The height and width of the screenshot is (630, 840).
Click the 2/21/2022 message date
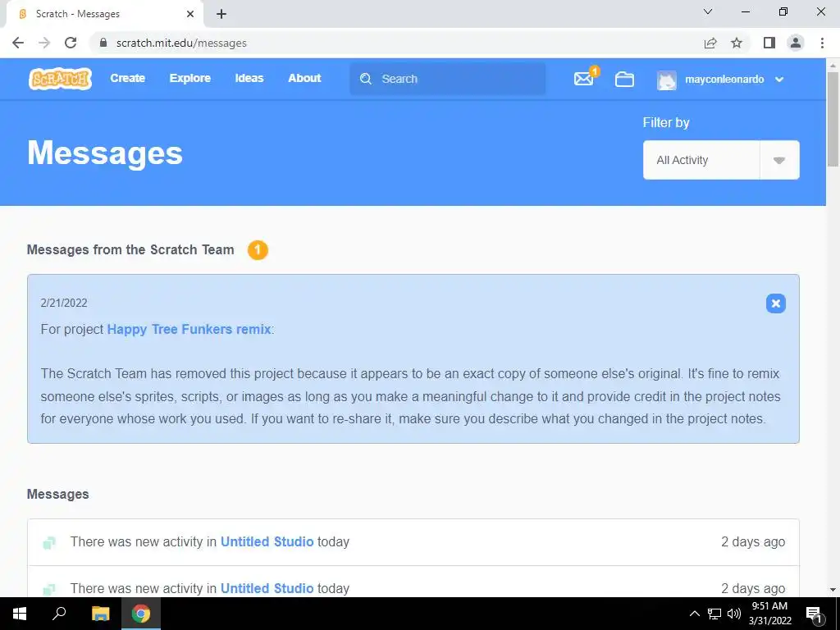(64, 304)
